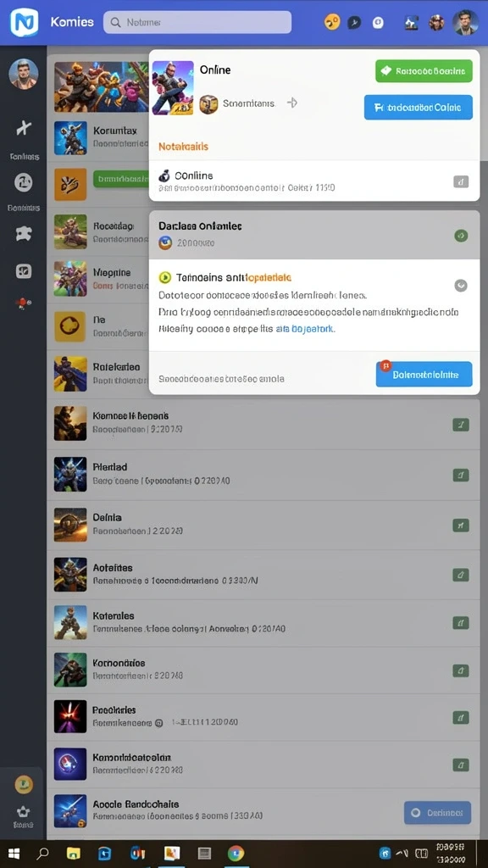The image size is (488, 868).
Task: Open the featured banner image atop the list
Action: pyautogui.click(x=102, y=87)
